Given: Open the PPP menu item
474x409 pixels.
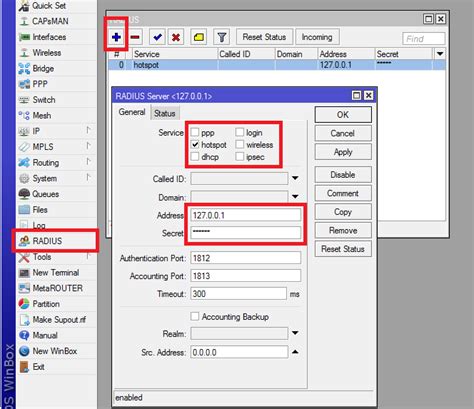Looking at the screenshot, I should tap(40, 84).
